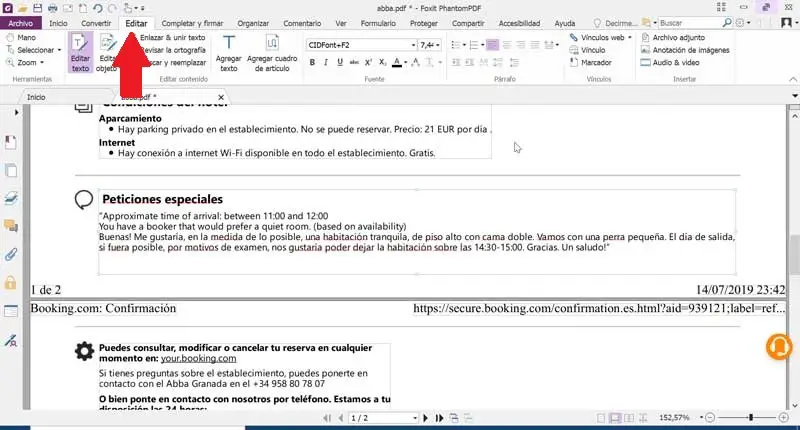The height and width of the screenshot is (430, 800).
Task: Click Anotación de imágenes
Action: coord(685,50)
